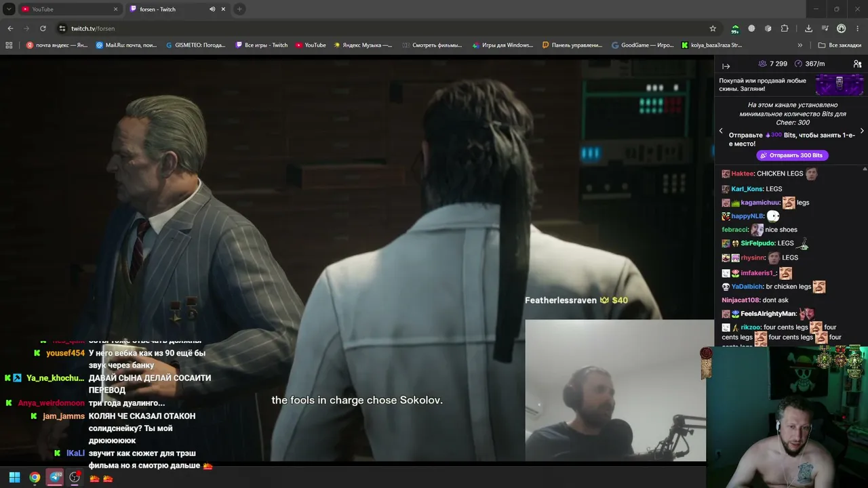
Task: Open the tab search dropdown
Action: click(9, 9)
